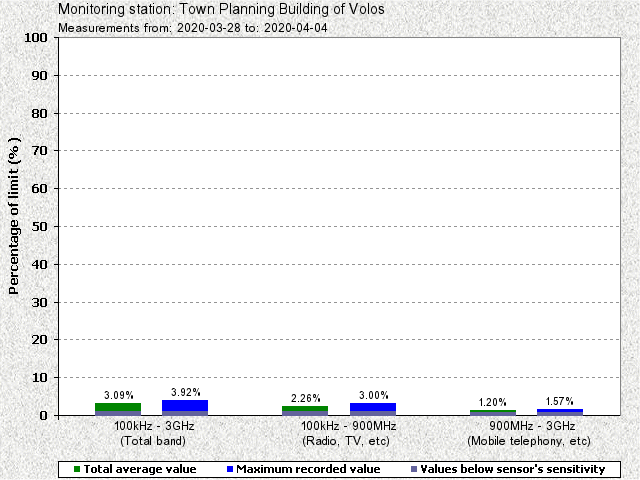Click the '70' y-axis tick label
This screenshot has width=640, height=480.
pyautogui.click(x=40, y=151)
